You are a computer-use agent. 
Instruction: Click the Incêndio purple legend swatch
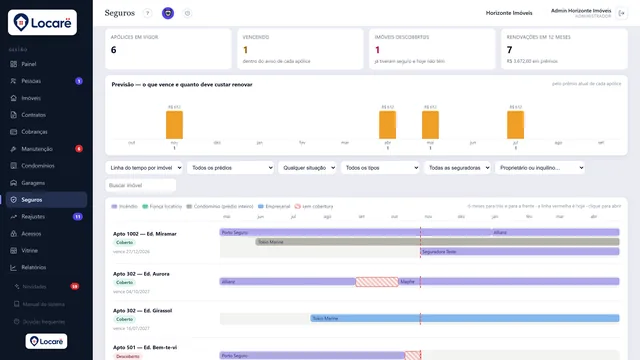(x=114, y=207)
